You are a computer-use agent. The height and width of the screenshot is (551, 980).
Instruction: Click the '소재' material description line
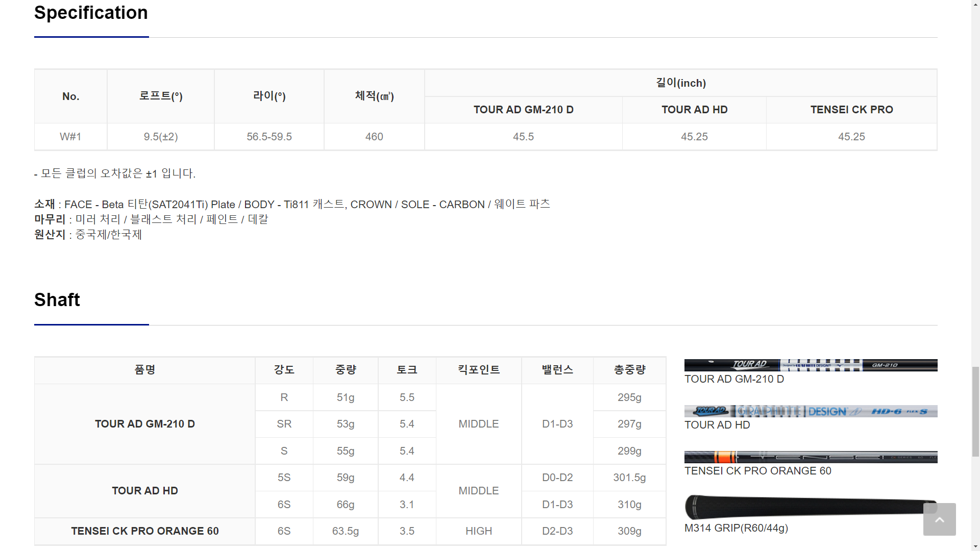pos(292,205)
